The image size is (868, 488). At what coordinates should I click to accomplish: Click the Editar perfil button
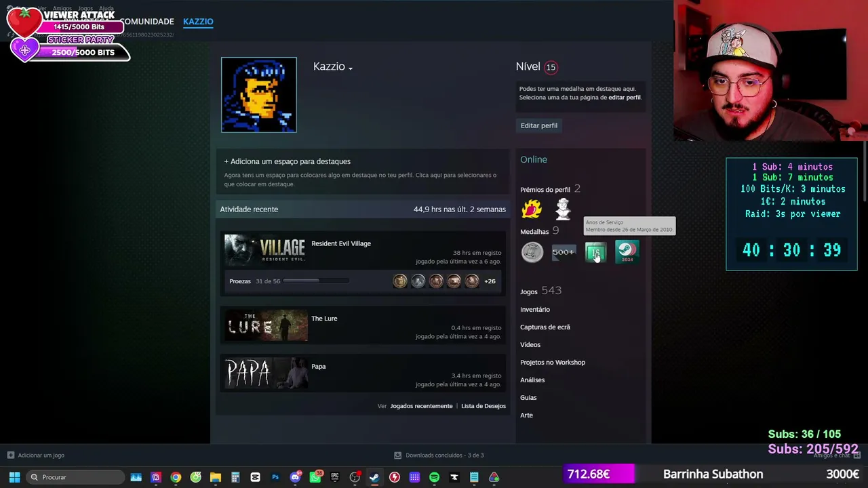point(539,125)
